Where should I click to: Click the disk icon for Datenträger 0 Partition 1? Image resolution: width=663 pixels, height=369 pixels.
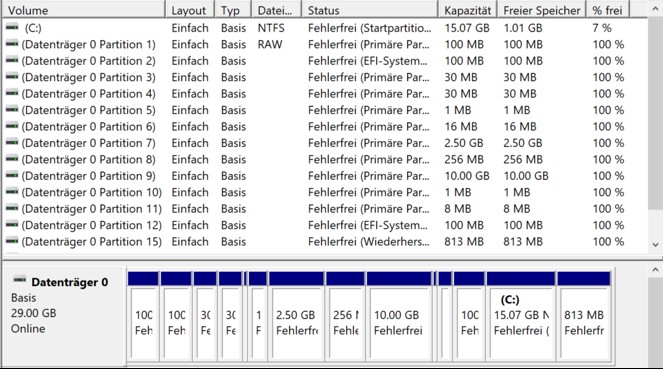(x=12, y=44)
